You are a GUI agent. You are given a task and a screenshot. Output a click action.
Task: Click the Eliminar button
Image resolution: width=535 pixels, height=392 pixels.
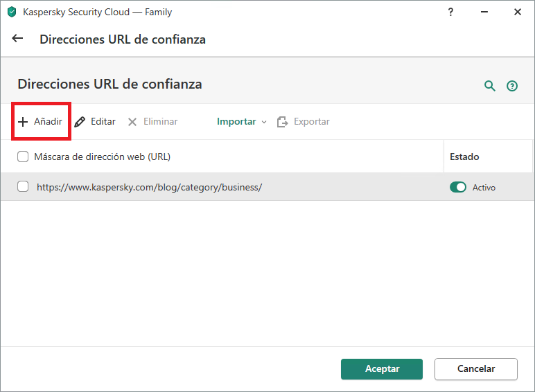tap(152, 121)
